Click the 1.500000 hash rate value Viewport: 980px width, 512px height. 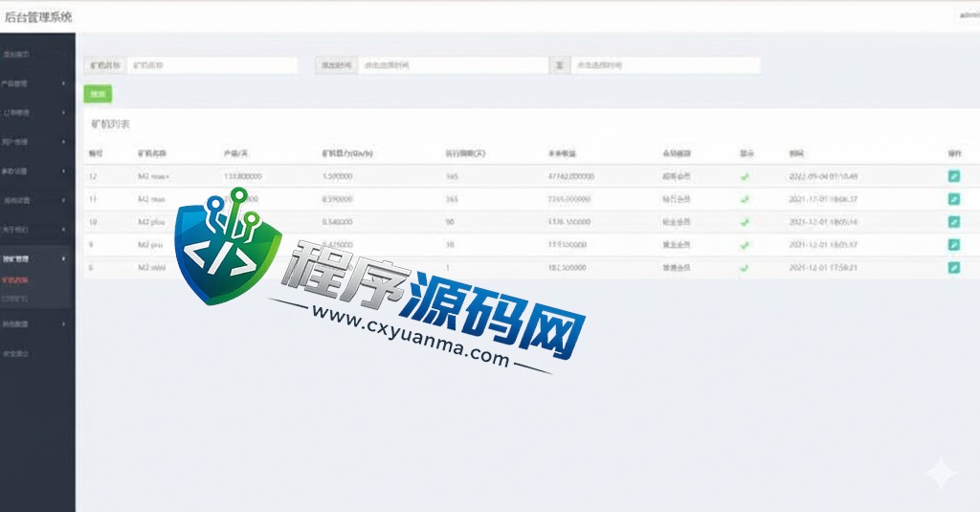[x=338, y=176]
